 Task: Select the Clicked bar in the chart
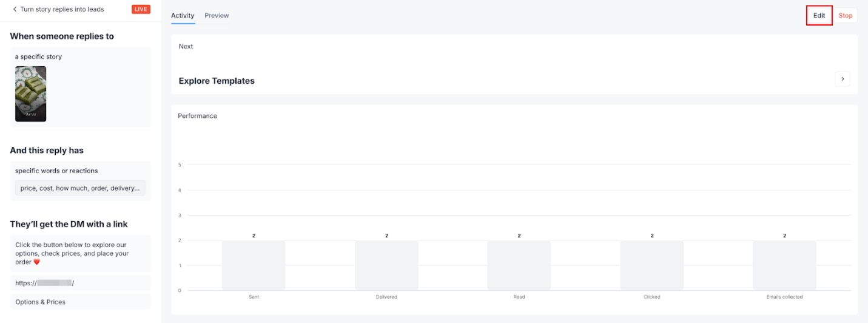[x=651, y=265]
